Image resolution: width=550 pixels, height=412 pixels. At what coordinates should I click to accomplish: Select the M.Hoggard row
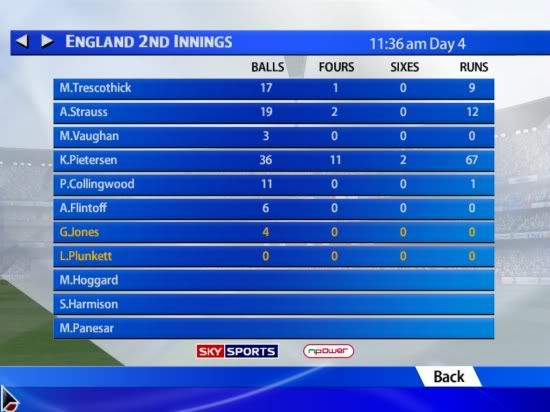coord(274,281)
